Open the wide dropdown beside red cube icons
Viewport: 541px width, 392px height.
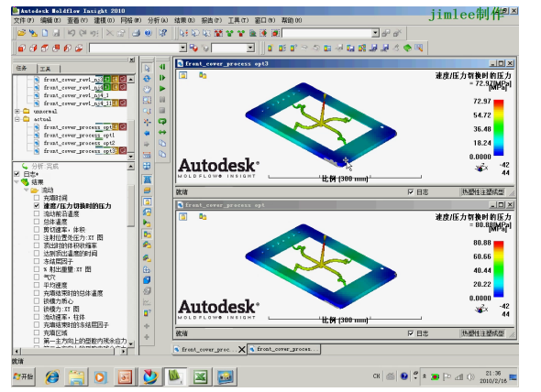183,48
